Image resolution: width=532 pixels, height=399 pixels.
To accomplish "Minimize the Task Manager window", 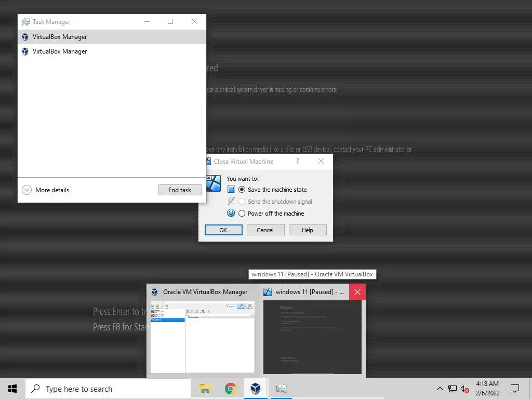I will (147, 21).
